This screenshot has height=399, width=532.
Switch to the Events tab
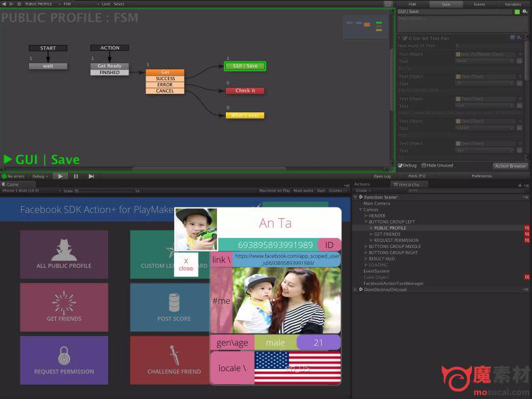[479, 4]
